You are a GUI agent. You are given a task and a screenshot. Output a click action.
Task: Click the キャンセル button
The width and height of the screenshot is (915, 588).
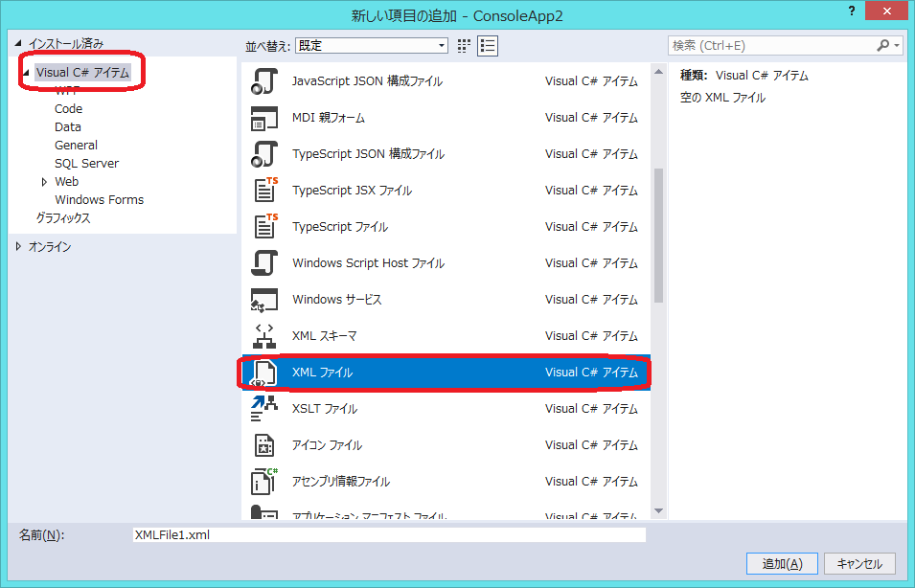859,563
